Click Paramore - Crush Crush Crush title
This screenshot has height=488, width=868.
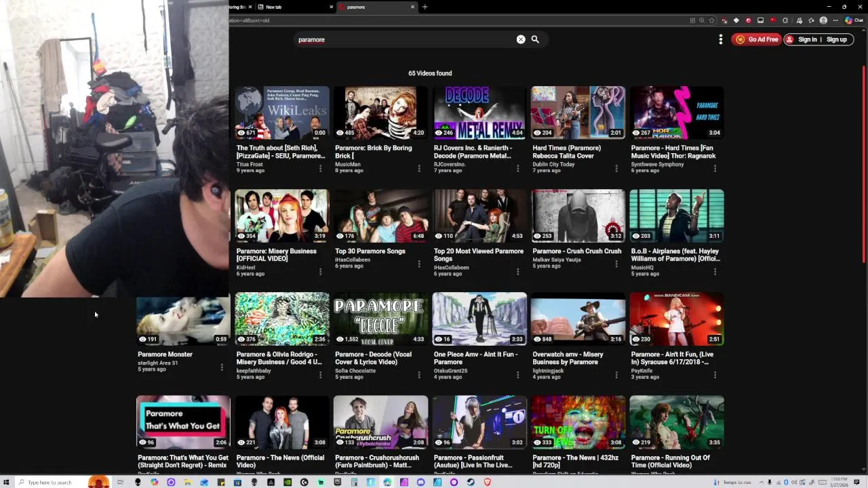[x=577, y=251]
